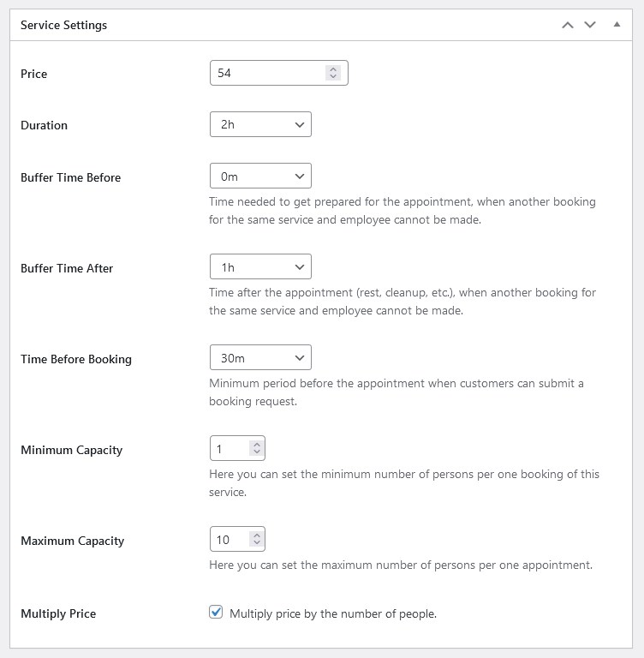The height and width of the screenshot is (658, 644).
Task: Click the Multiply Price field label
Action: [58, 613]
